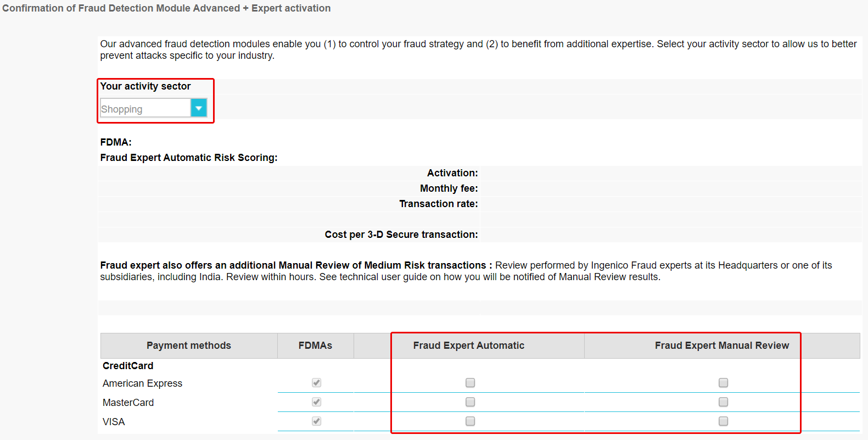Click the FDMAs checkbox for VISA
Screen dimensions: 868x440
(x=316, y=421)
